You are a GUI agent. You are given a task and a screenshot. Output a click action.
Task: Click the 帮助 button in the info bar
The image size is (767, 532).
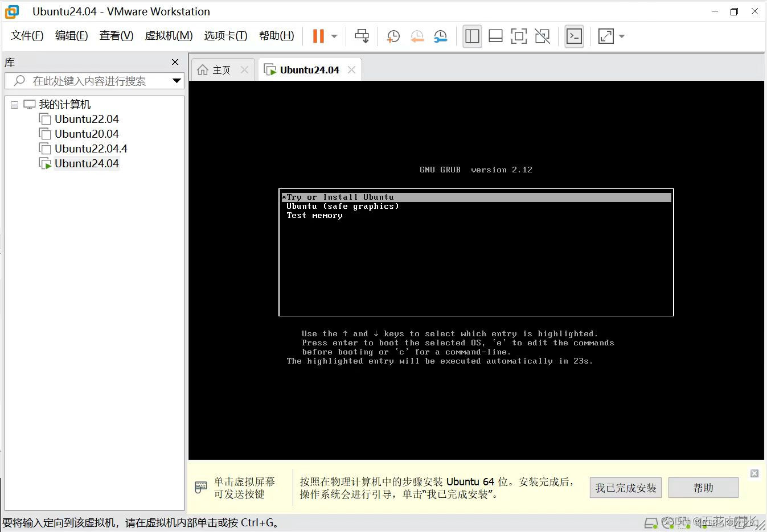pos(703,488)
